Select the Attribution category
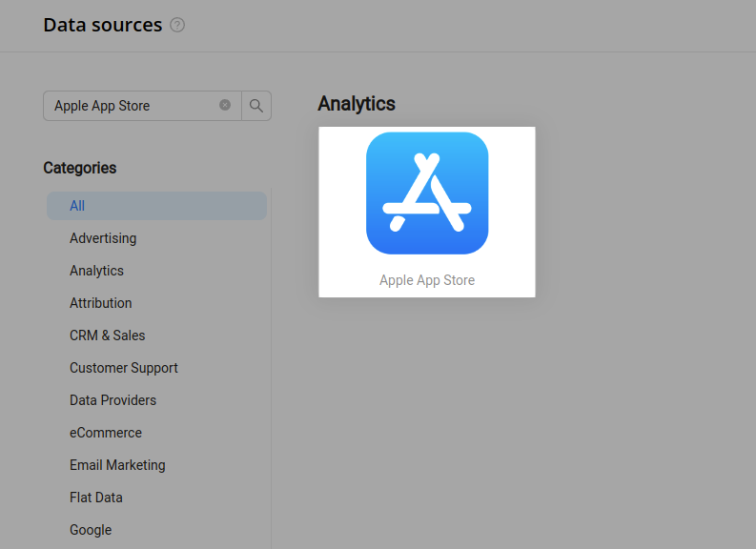This screenshot has height=549, width=756. pos(101,303)
